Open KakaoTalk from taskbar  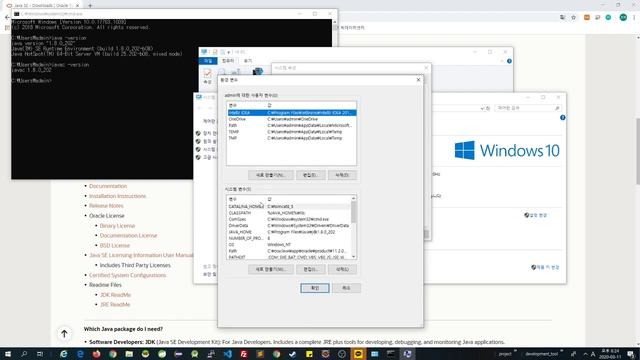click(x=358, y=354)
